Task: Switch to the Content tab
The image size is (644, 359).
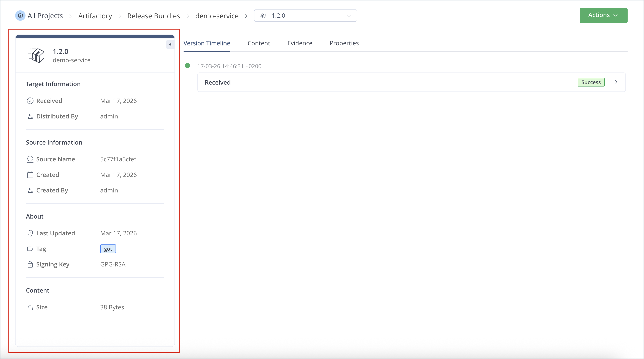Action: pyautogui.click(x=259, y=43)
